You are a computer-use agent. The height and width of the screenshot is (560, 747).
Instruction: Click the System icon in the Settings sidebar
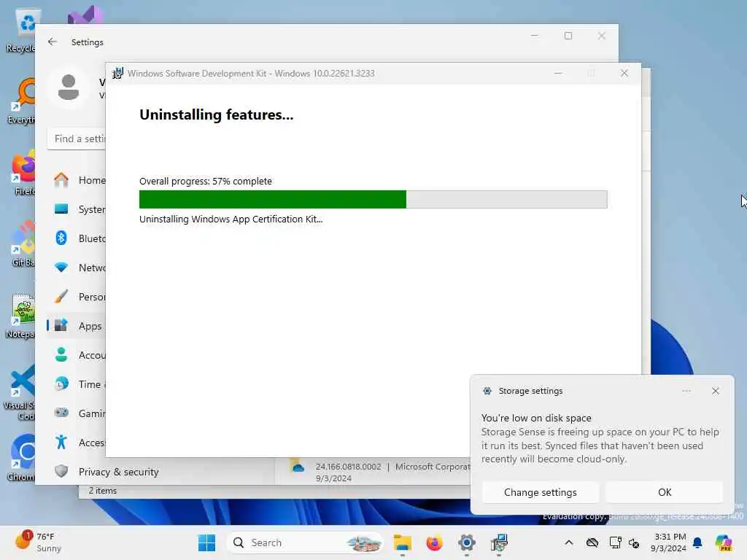61,209
